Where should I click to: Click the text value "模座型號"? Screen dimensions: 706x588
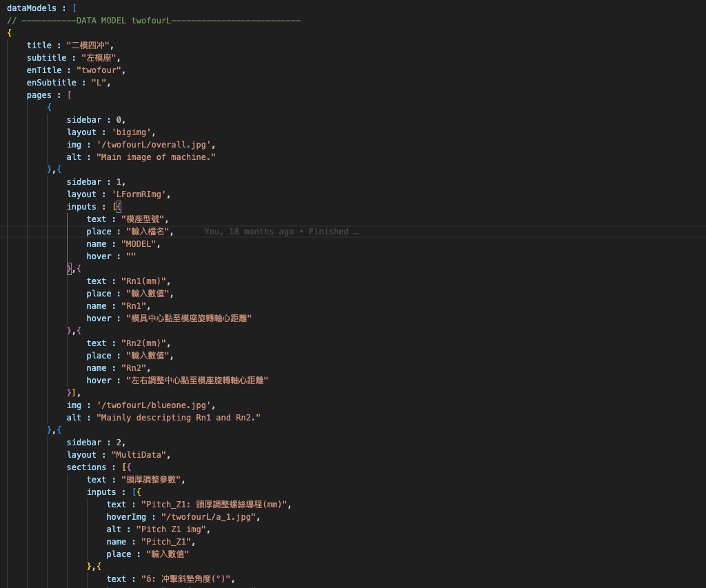point(143,219)
